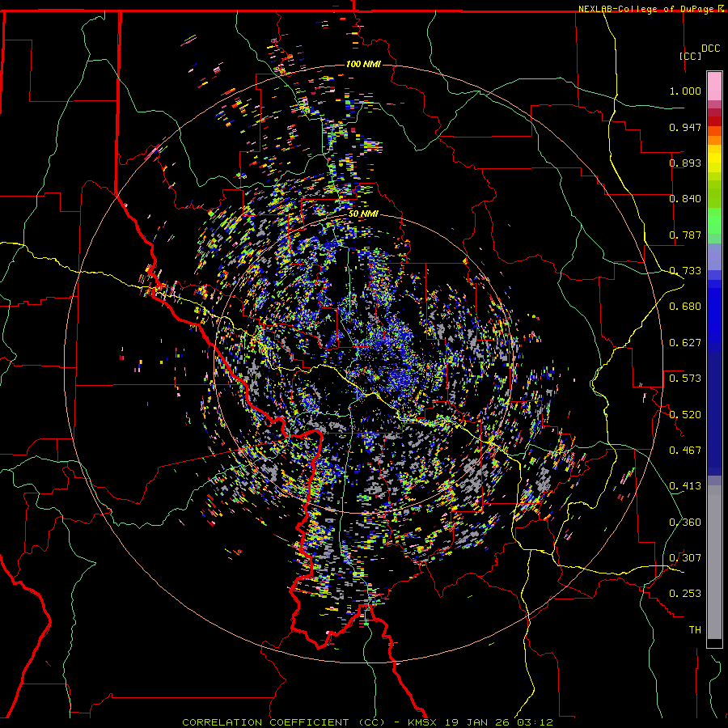Viewport: 728px width, 728px height.
Task: Select the 0.893 scale value
Action: click(x=685, y=163)
